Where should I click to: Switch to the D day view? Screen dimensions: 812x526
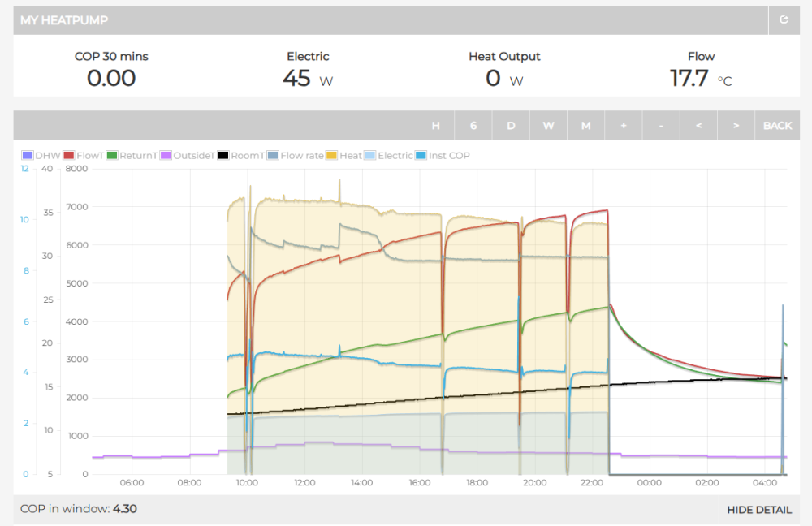[511, 126]
